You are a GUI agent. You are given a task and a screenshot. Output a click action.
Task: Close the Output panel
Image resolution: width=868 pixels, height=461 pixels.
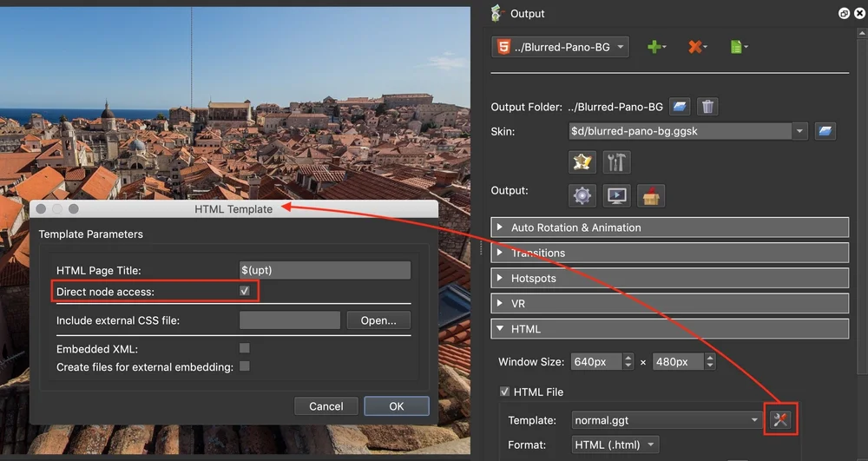pos(859,14)
